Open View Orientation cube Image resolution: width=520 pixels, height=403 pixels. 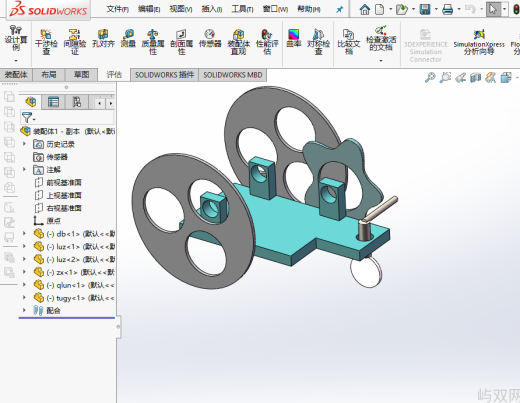click(506, 78)
